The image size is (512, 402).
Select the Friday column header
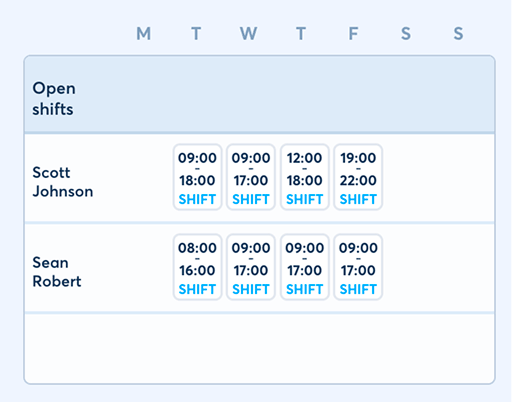pyautogui.click(x=353, y=34)
